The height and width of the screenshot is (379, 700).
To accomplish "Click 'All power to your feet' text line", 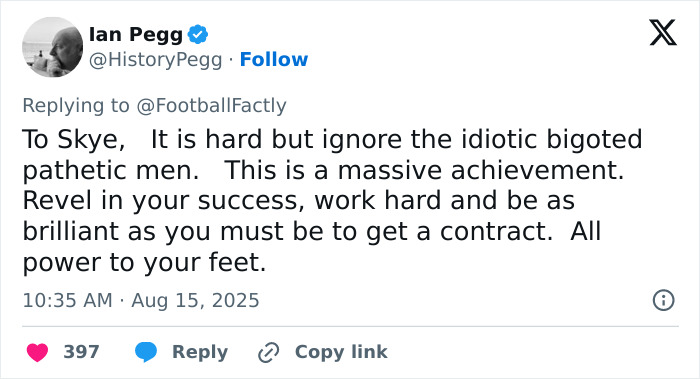I will pos(144,262).
